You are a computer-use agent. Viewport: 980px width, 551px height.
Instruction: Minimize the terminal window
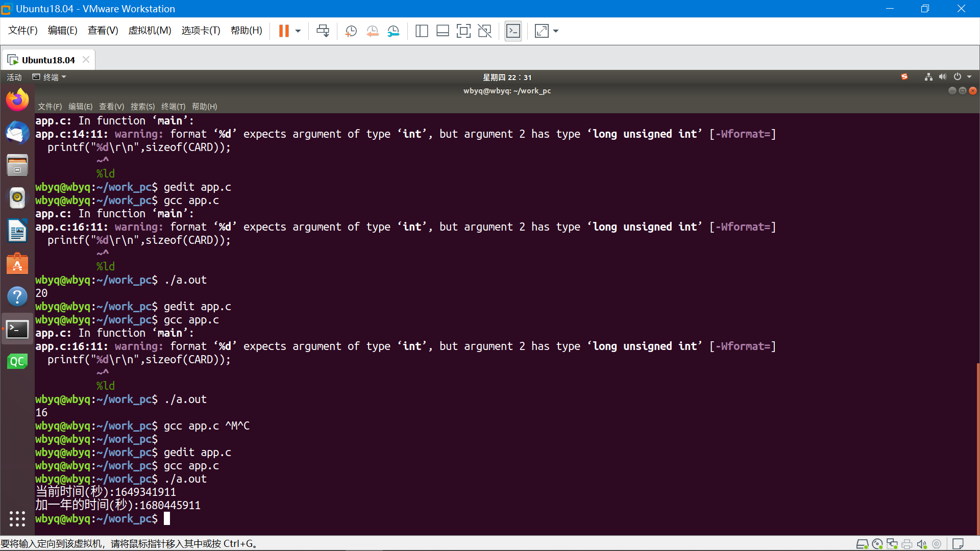pos(952,91)
